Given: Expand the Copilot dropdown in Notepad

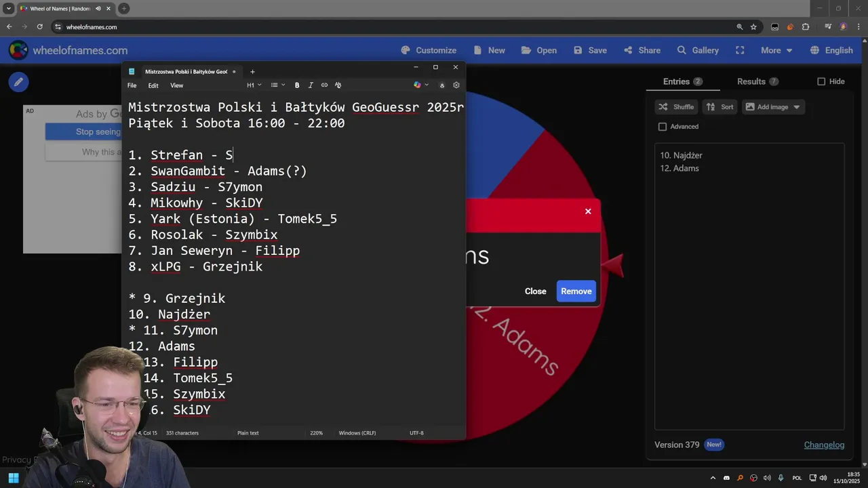Looking at the screenshot, I should pyautogui.click(x=427, y=85).
